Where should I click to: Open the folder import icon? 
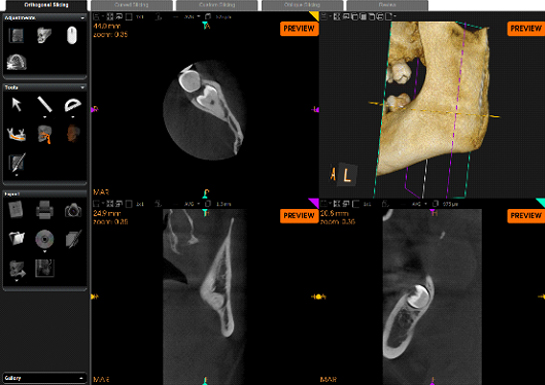pyautogui.click(x=16, y=238)
